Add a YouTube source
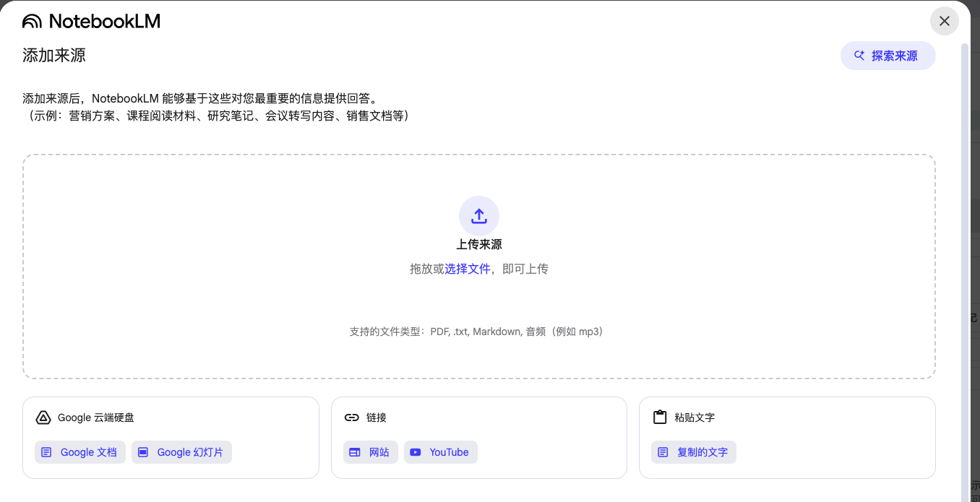Screen dimensions: 980x502 [440, 452]
